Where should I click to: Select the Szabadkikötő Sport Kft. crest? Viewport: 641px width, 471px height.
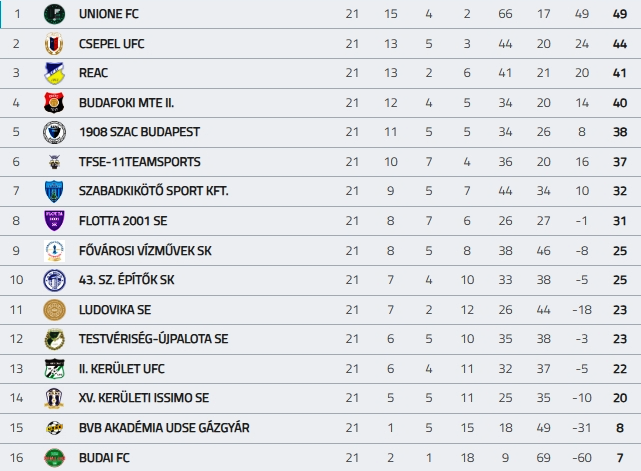54,191
